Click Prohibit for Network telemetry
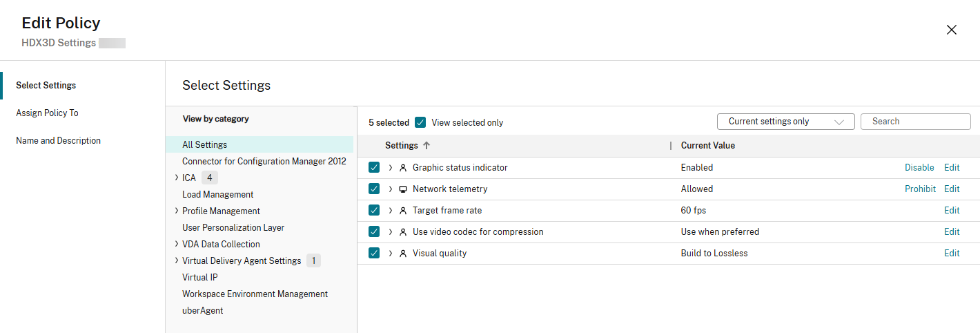The height and width of the screenshot is (333, 980). 920,189
